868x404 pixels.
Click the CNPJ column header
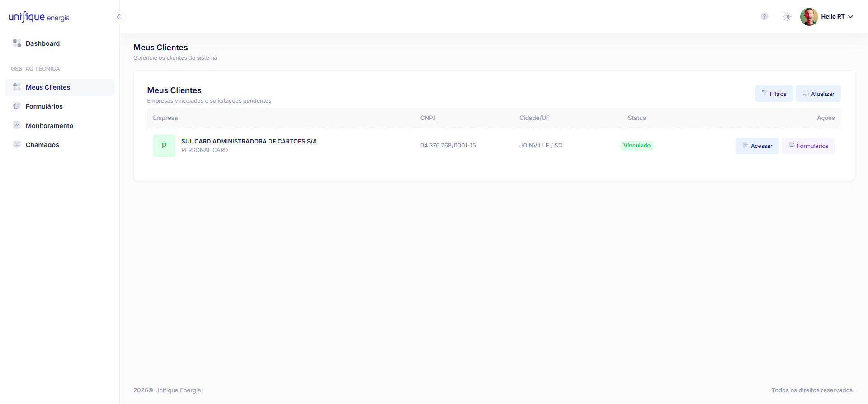pyautogui.click(x=428, y=118)
